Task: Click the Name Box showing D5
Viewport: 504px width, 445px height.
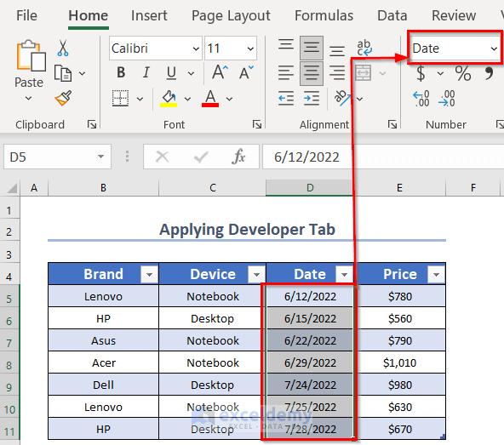Action: point(57,157)
